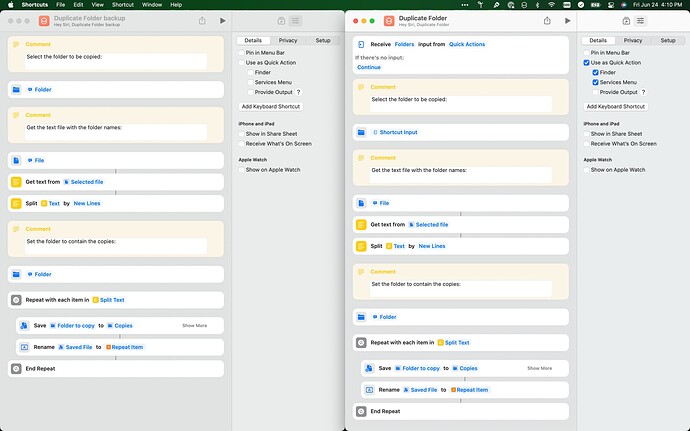Switch to Setup tab in Duplicate Folder window

coord(668,41)
